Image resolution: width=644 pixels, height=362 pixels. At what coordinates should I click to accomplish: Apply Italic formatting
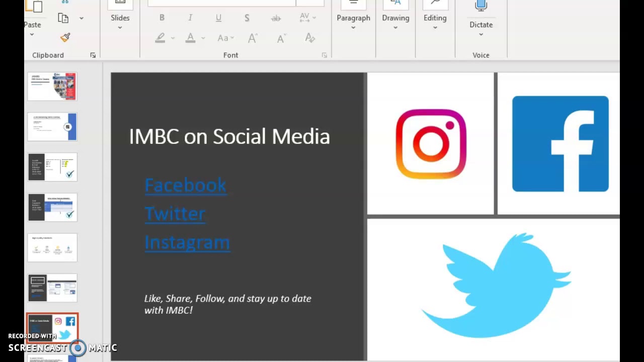[190, 18]
